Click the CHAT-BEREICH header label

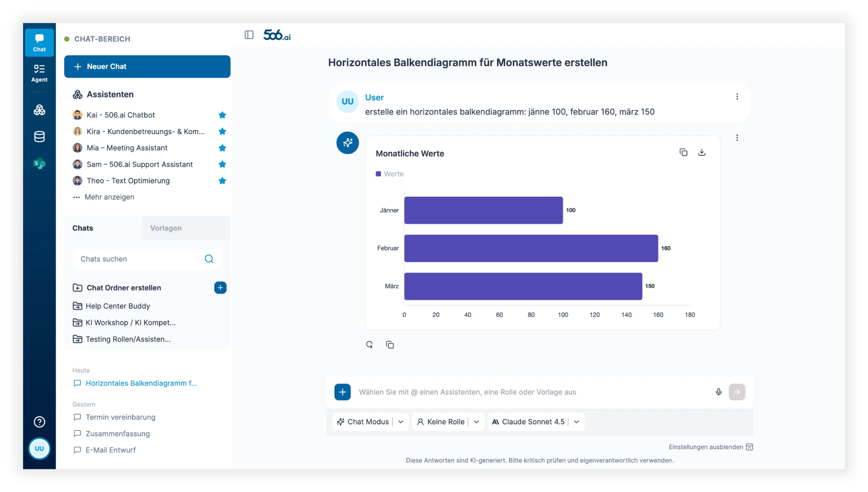102,39
